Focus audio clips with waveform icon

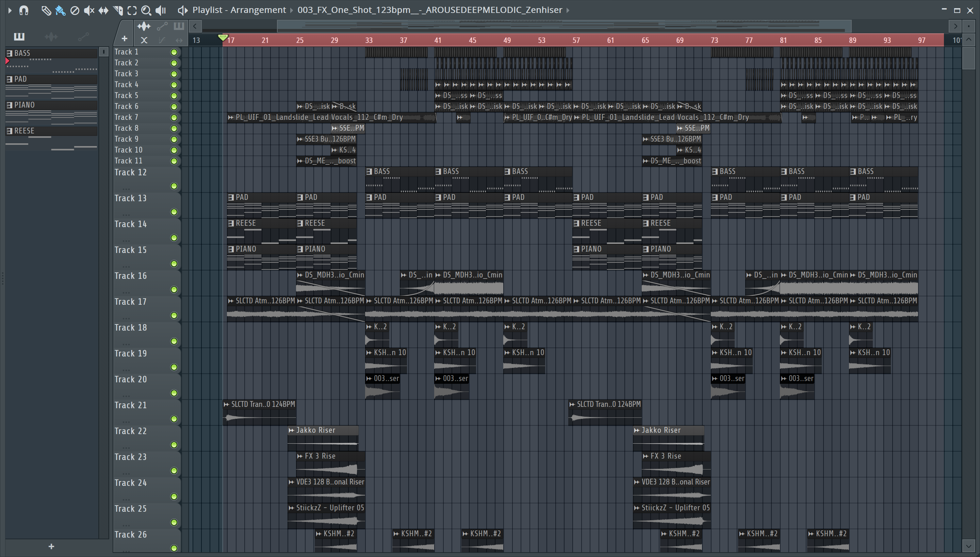pos(144,27)
